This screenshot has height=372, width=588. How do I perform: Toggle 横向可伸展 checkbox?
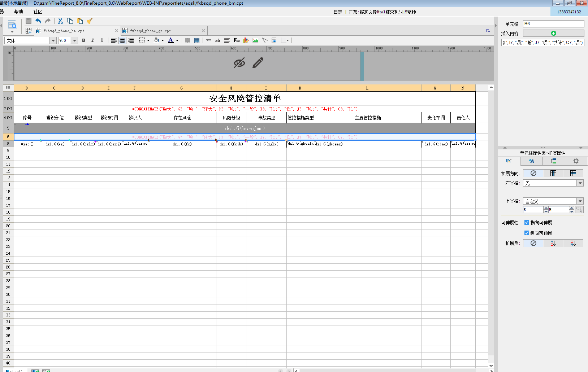coord(527,223)
